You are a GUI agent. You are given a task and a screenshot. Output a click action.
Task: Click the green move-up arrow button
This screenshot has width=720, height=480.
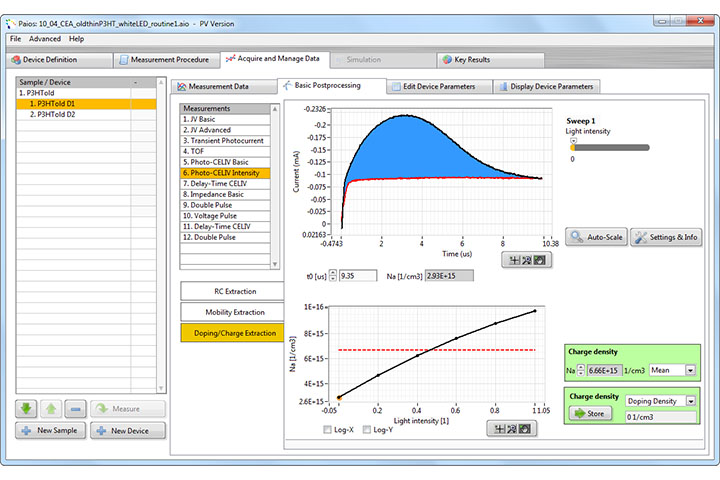[51, 408]
